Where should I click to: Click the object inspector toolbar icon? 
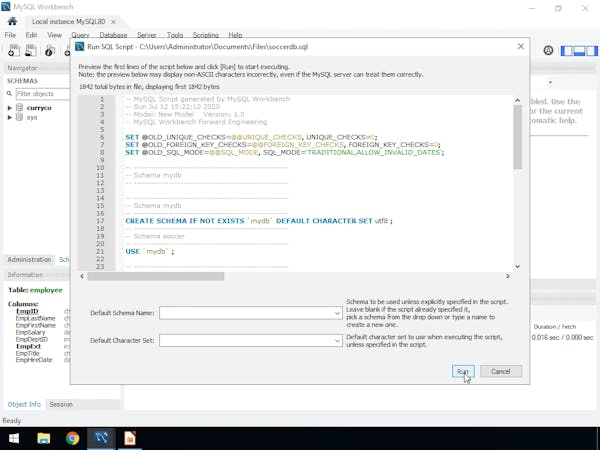tap(49, 51)
